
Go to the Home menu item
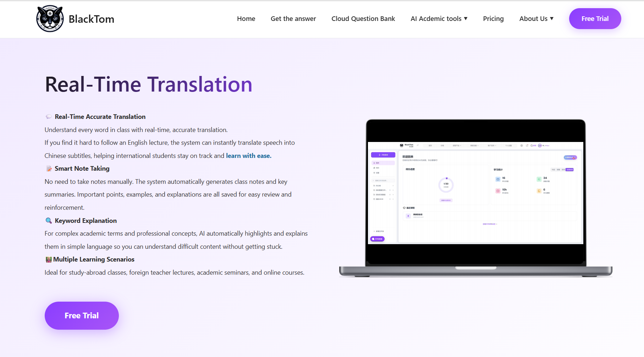tap(246, 19)
